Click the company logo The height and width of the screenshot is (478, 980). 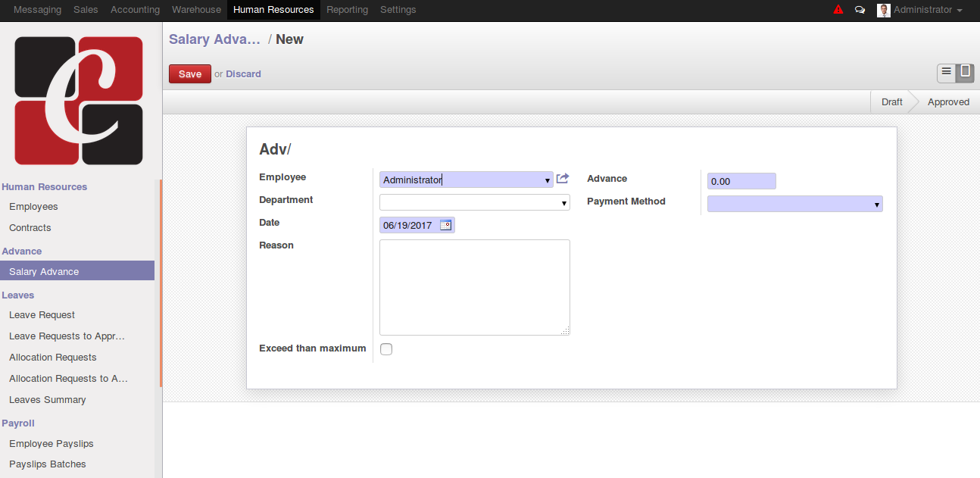(x=79, y=100)
